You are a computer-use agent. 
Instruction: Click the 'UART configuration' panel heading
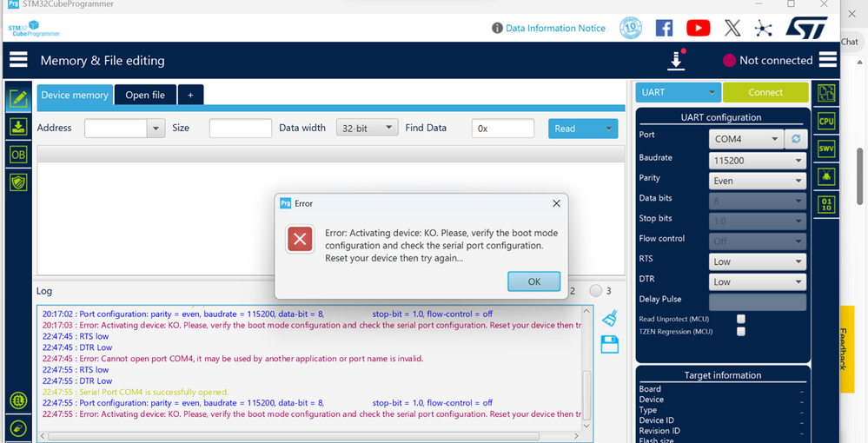[721, 117]
